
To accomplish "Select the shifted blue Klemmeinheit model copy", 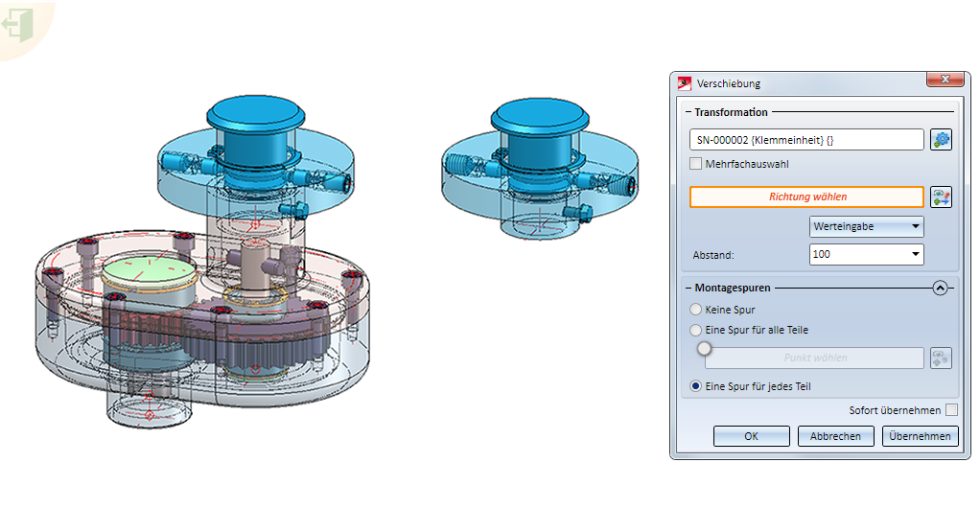I will (x=539, y=169).
